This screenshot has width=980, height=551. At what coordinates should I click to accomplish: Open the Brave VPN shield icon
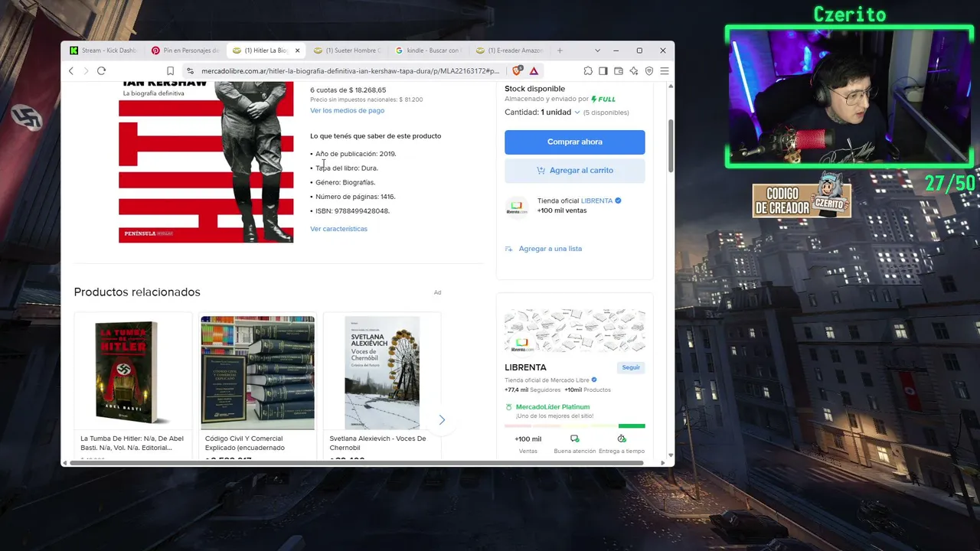(x=649, y=71)
